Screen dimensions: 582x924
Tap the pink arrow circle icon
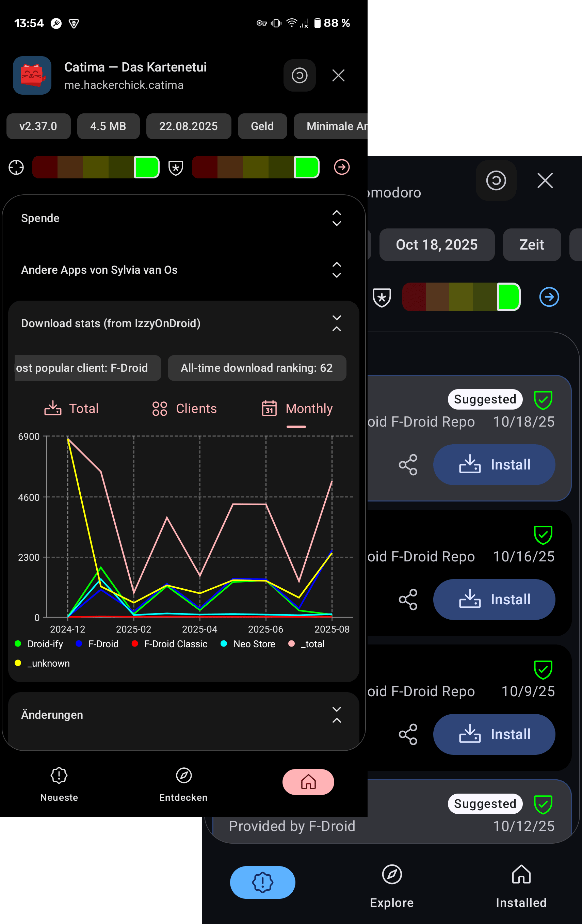click(341, 167)
